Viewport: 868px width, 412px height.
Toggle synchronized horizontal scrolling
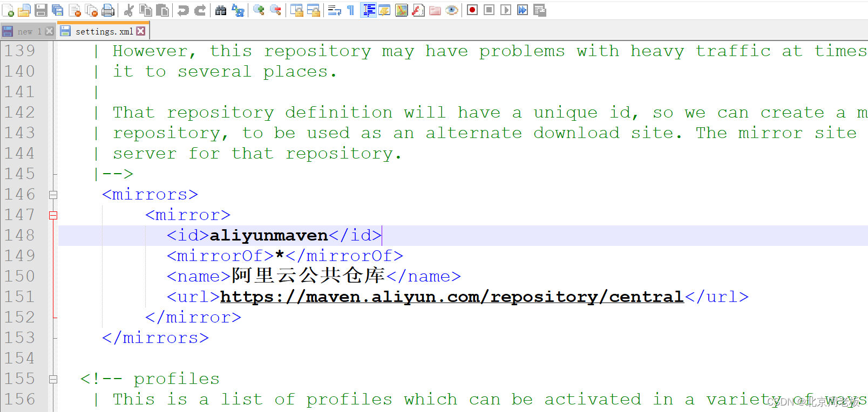tap(313, 10)
